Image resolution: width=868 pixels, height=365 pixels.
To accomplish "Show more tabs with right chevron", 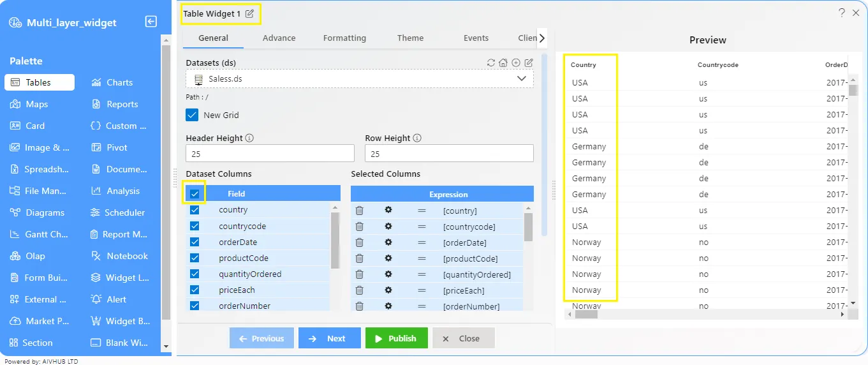I will [x=541, y=38].
